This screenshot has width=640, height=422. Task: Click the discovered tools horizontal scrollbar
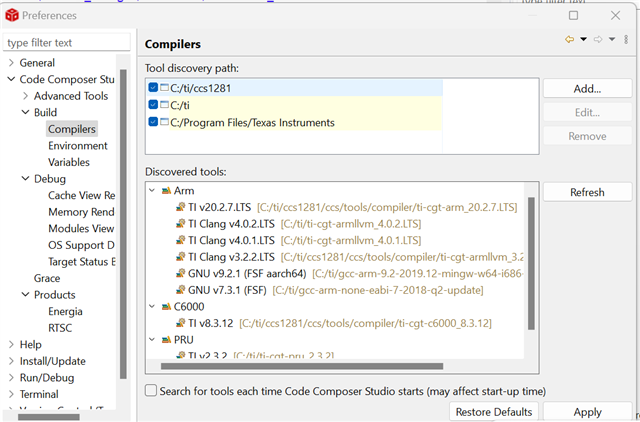click(302, 366)
